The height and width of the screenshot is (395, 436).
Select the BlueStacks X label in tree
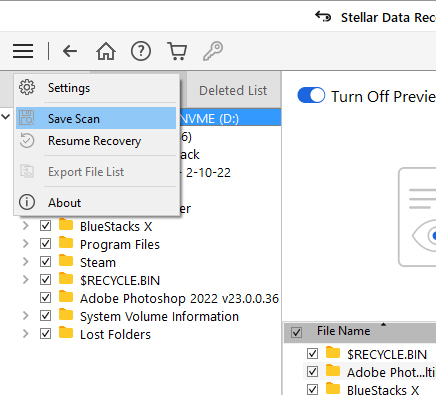(116, 226)
